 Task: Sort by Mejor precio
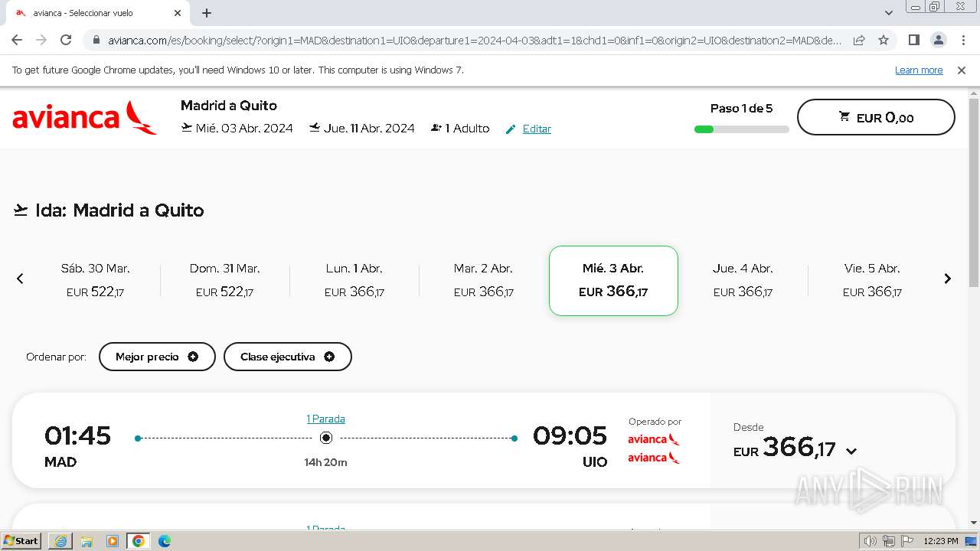coord(157,357)
